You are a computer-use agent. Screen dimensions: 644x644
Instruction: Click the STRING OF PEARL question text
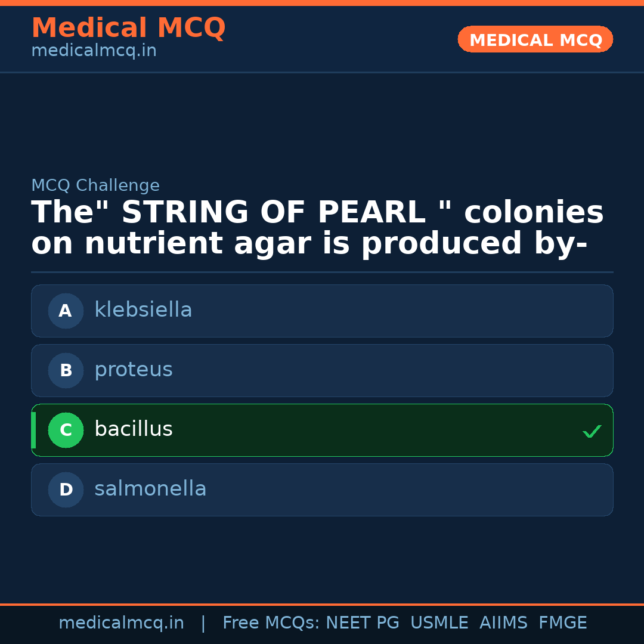pyautogui.click(x=317, y=228)
